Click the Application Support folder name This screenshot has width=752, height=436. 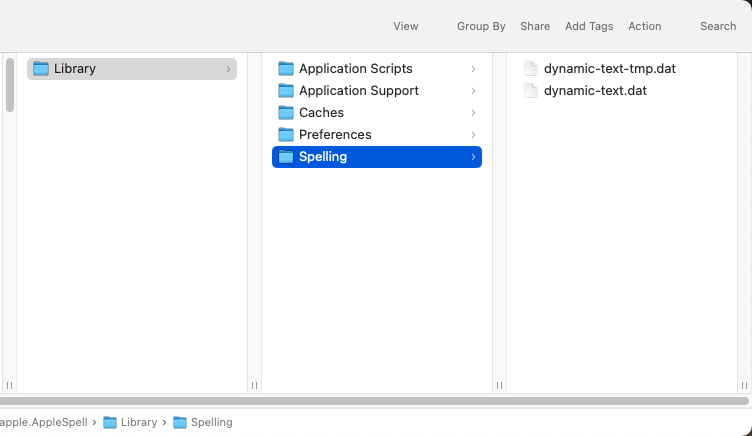pos(359,91)
